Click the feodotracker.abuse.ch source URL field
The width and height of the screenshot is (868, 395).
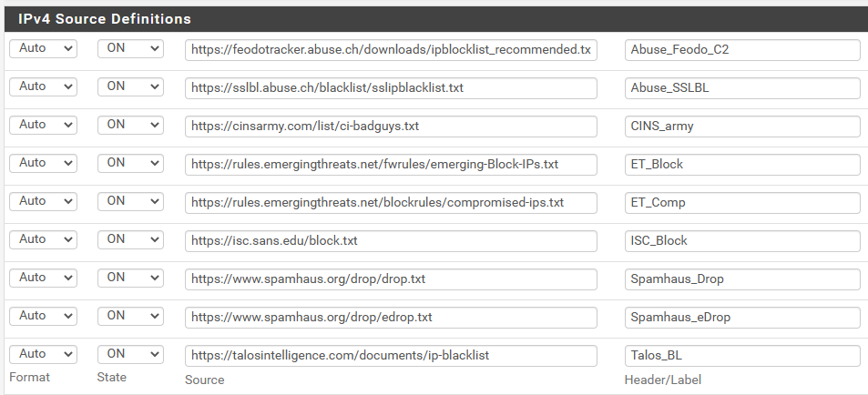point(391,50)
